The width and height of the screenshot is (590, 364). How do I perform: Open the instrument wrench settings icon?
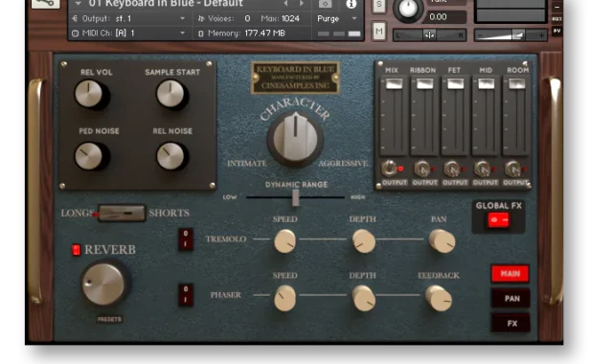click(45, 3)
